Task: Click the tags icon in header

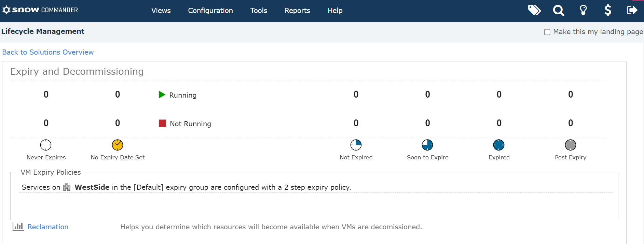Action: click(534, 10)
